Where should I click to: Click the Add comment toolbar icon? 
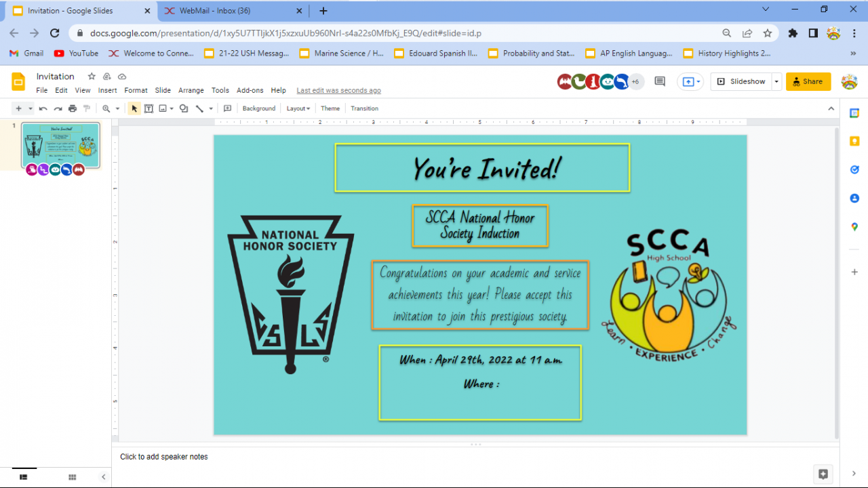tap(228, 108)
